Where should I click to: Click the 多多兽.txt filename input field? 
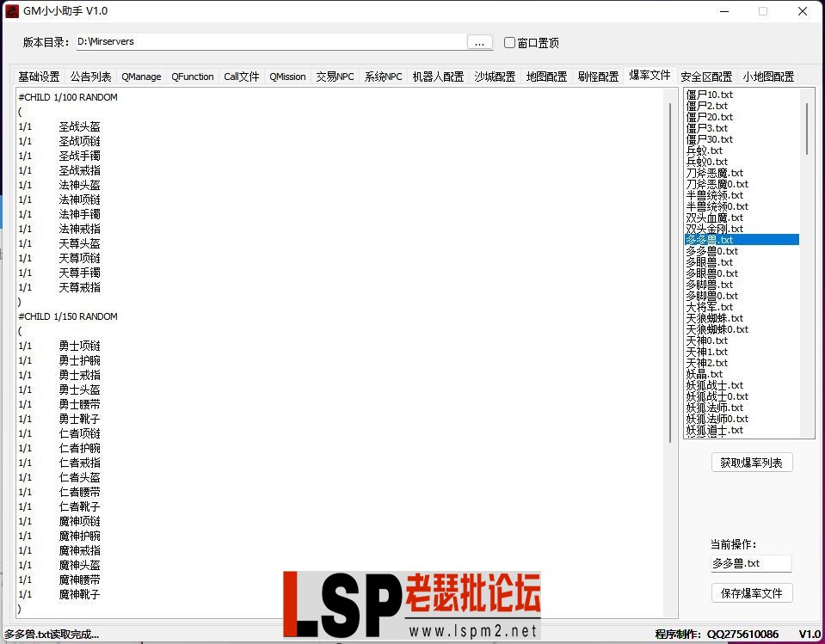752,563
